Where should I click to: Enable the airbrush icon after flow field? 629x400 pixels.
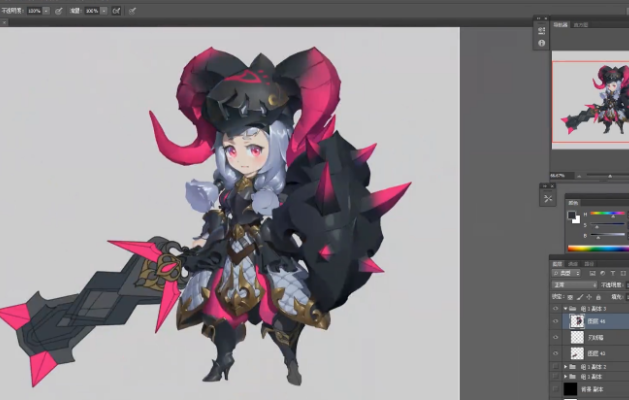116,11
